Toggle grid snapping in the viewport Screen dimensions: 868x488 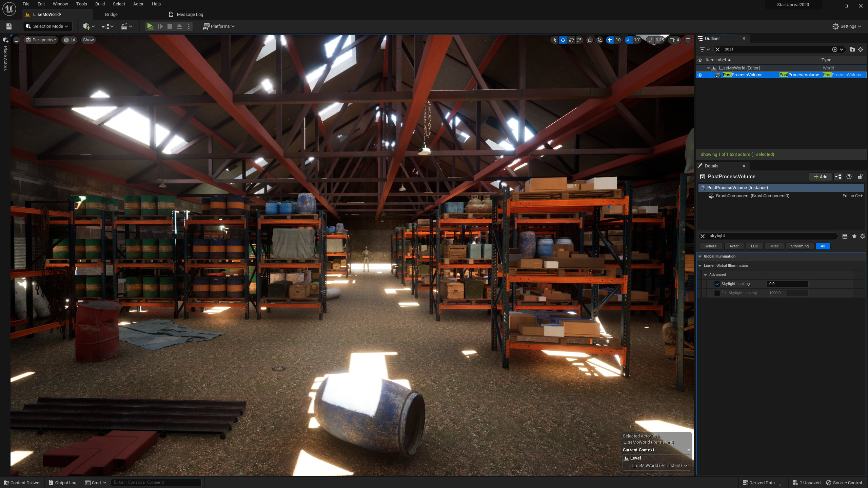click(x=610, y=40)
